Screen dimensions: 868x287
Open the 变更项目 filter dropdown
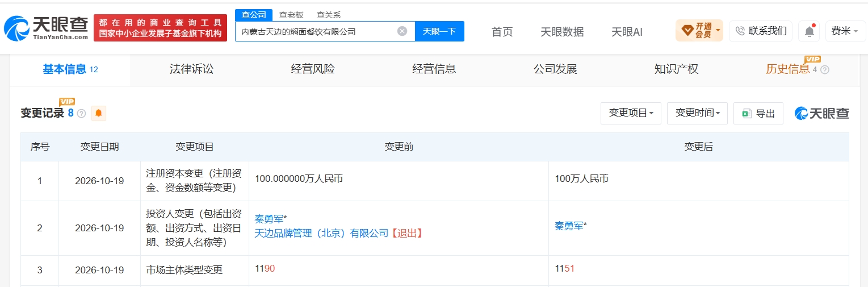click(631, 113)
